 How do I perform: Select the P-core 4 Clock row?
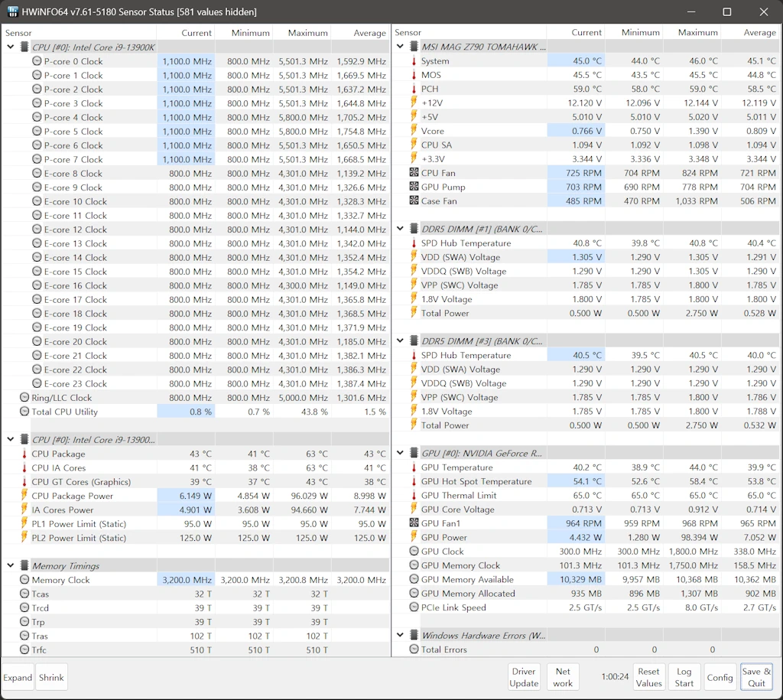[195, 117]
